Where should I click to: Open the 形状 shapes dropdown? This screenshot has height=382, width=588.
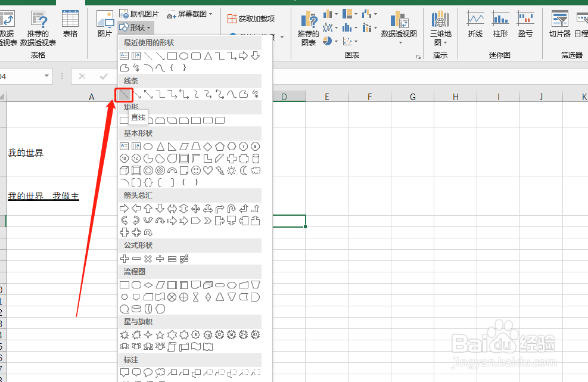(x=135, y=27)
